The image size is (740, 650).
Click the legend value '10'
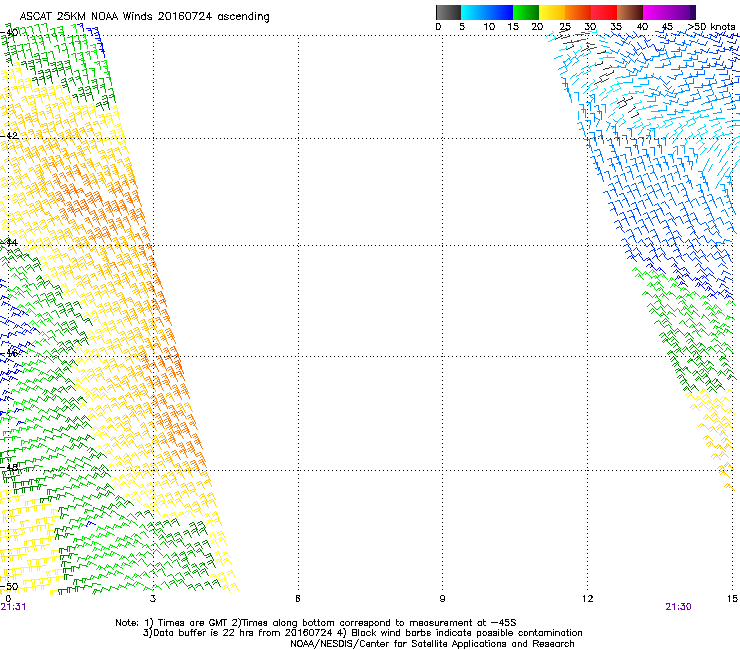pos(489,26)
